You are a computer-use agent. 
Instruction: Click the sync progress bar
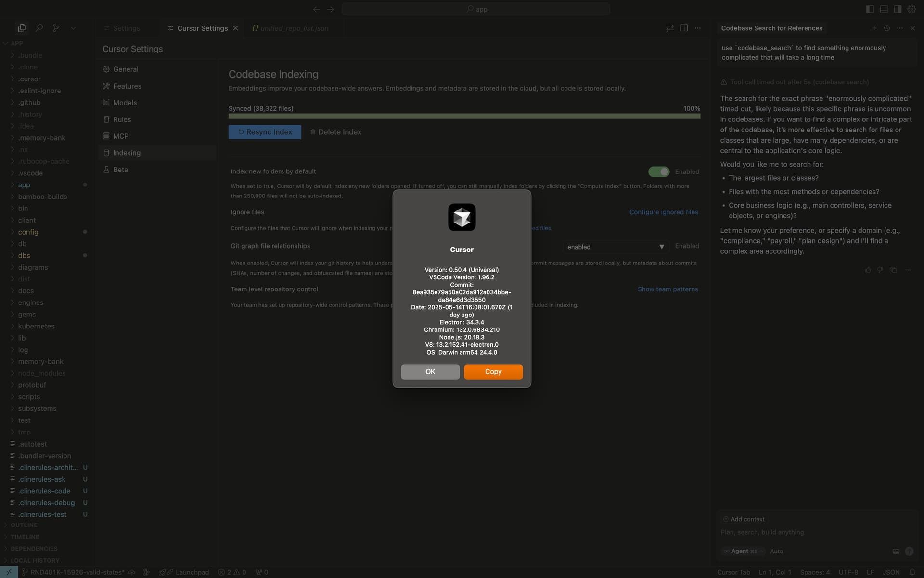[464, 116]
